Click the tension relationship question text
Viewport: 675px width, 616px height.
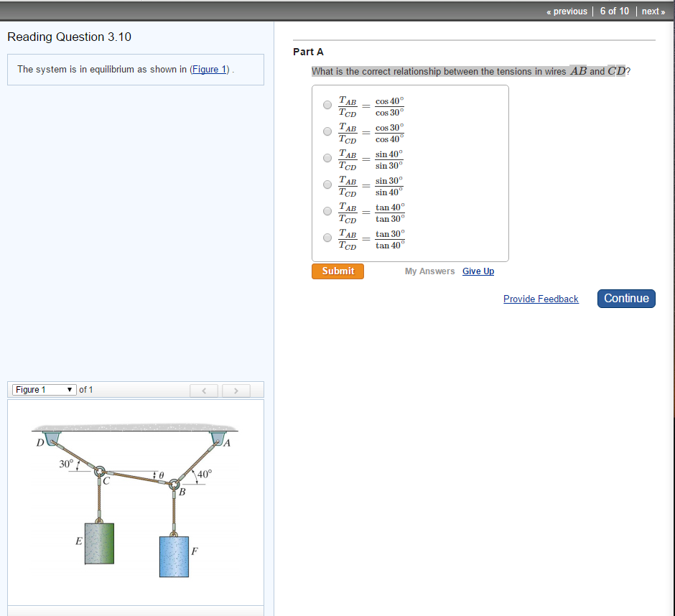pyautogui.click(x=471, y=72)
